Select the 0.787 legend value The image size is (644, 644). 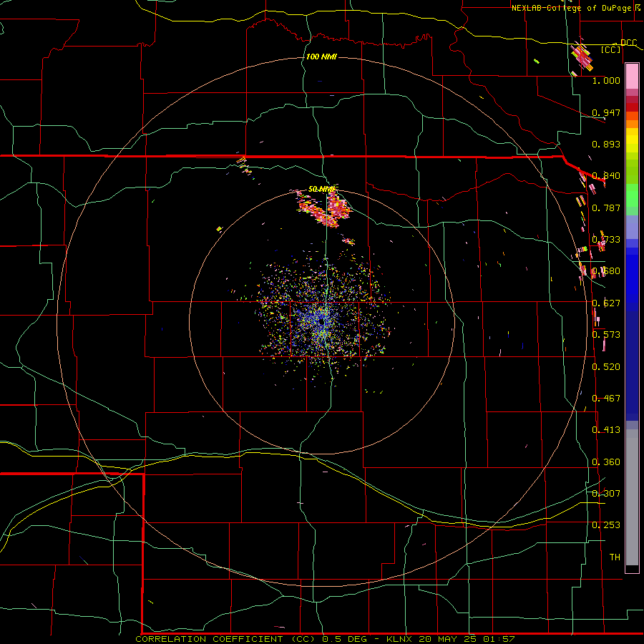click(x=606, y=208)
